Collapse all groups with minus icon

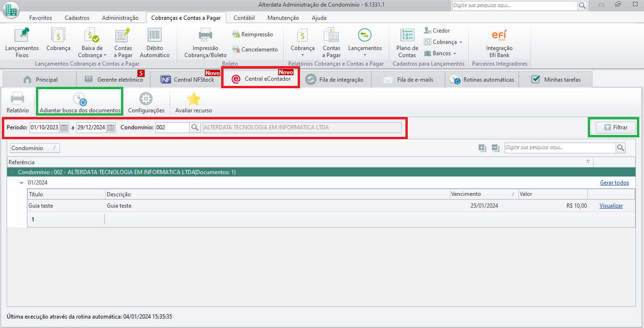495,148
